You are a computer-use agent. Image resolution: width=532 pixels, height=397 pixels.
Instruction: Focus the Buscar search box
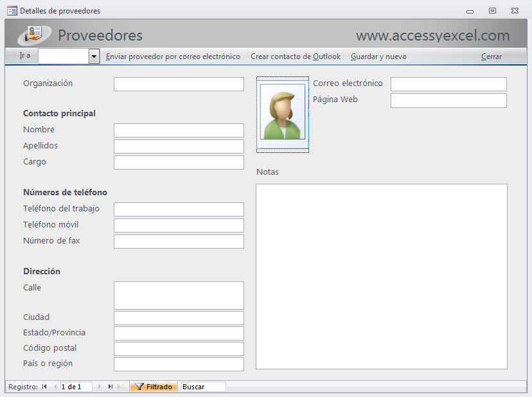(202, 387)
